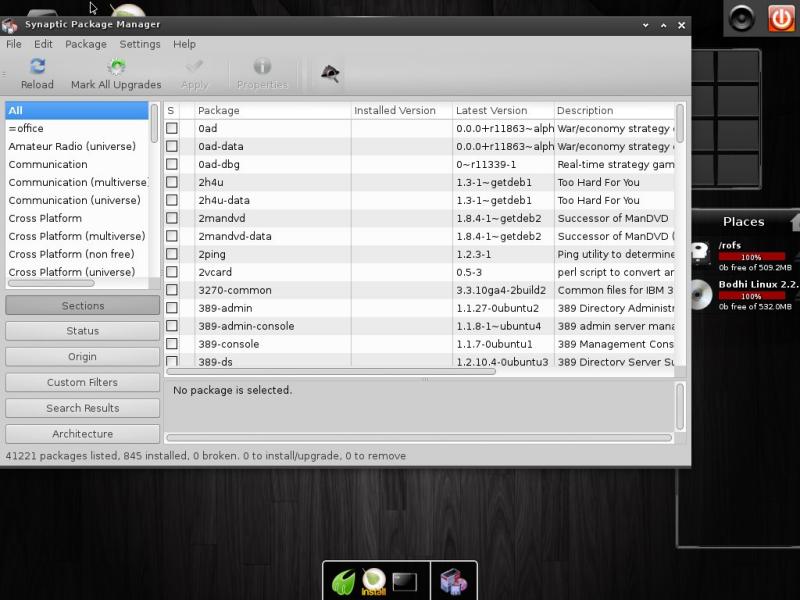This screenshot has width=800, height=600.
Task: Click the Apply checkmark icon
Action: click(194, 66)
